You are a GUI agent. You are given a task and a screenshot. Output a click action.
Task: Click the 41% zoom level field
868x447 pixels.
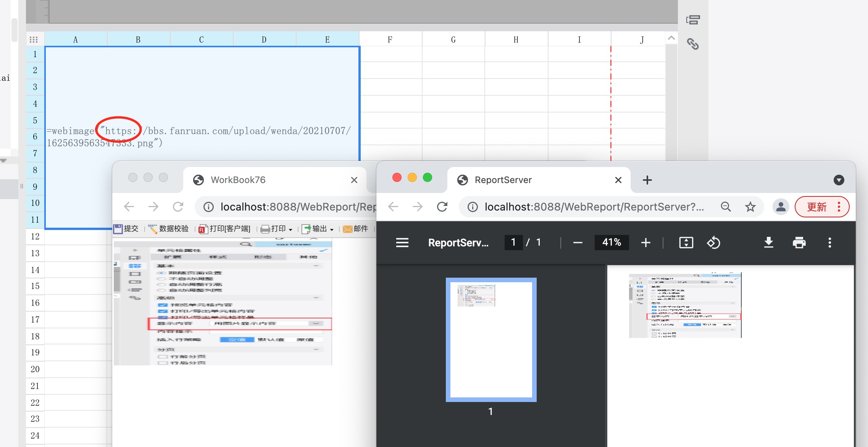pyautogui.click(x=611, y=243)
